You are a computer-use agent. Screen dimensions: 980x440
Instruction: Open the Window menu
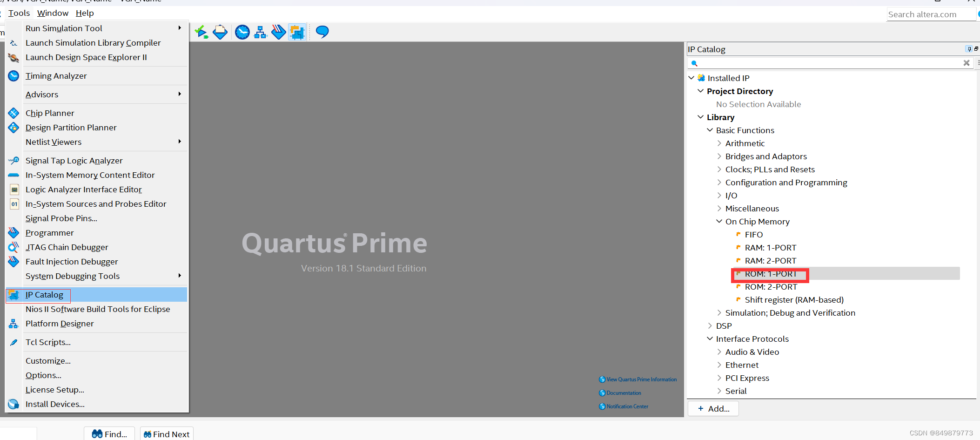tap(53, 13)
